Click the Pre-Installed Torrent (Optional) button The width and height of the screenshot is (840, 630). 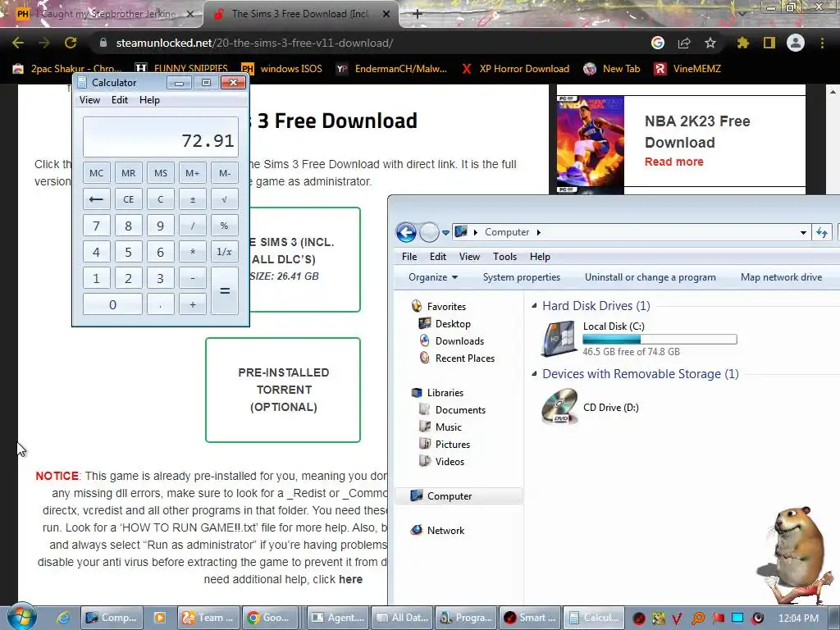tap(283, 390)
